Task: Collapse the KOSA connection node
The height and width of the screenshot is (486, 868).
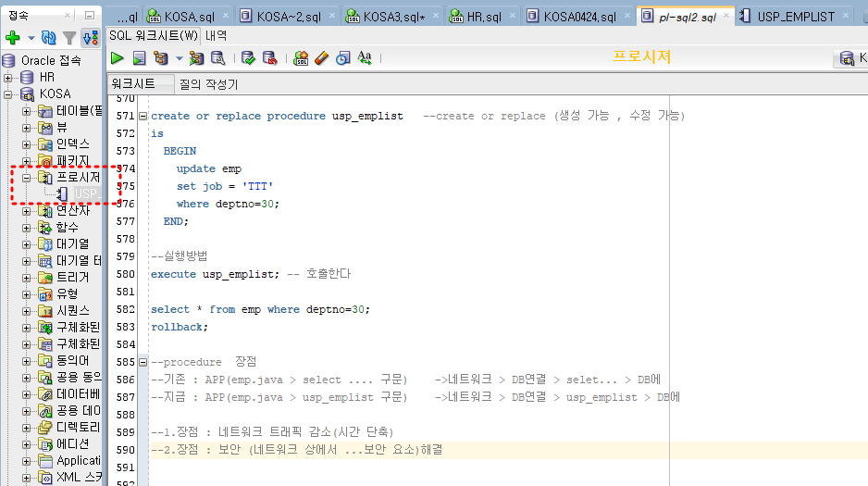Action: point(8,94)
